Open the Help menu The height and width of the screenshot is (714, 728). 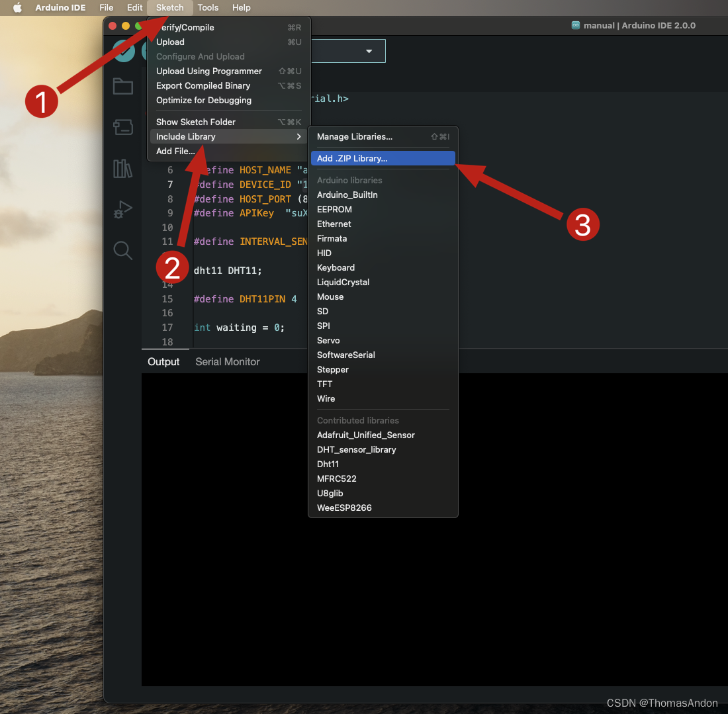(x=242, y=7)
